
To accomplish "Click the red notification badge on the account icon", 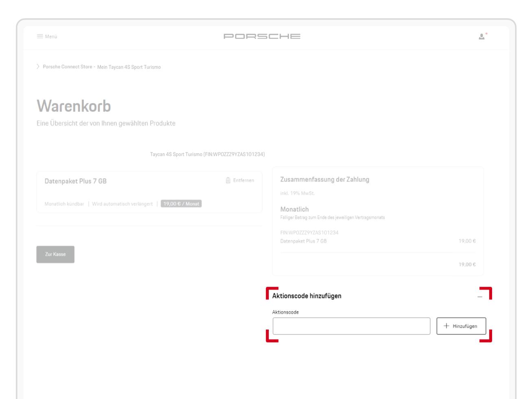I will tap(486, 33).
